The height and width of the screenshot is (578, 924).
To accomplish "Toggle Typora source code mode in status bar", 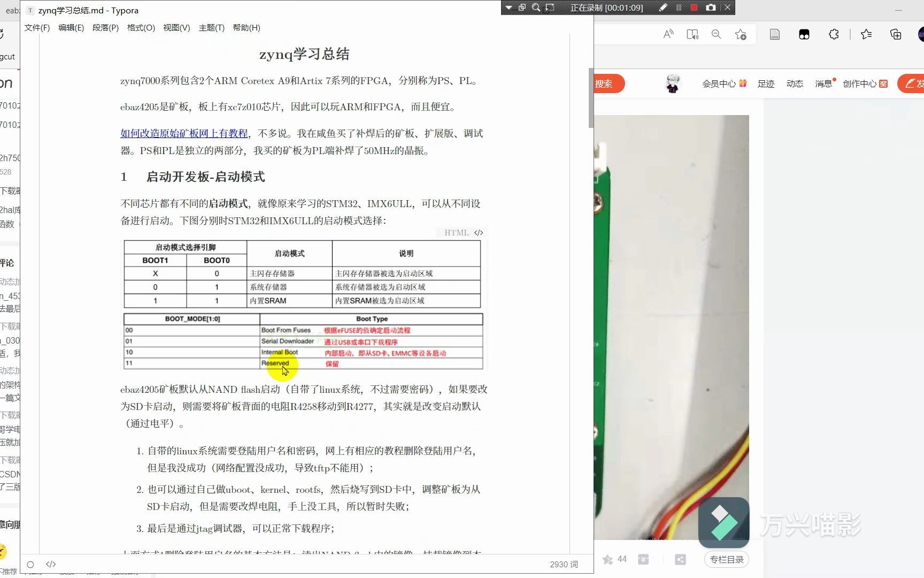I will tap(51, 564).
